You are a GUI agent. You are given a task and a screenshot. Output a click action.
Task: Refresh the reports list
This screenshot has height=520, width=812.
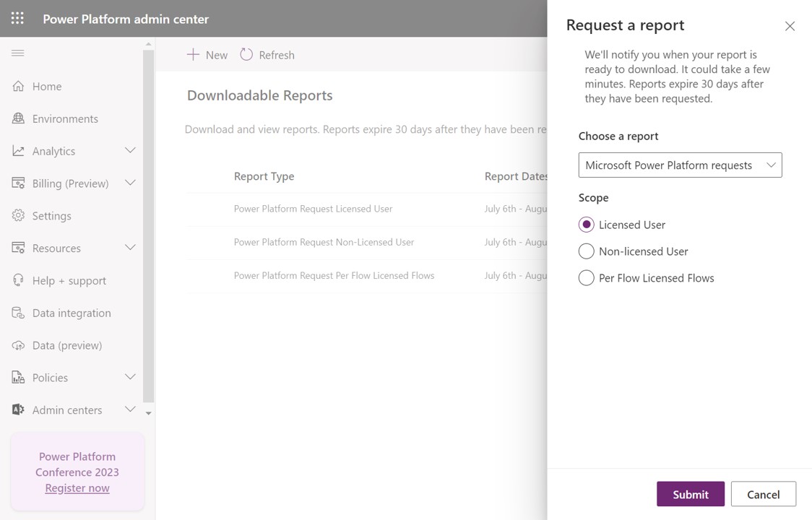267,54
